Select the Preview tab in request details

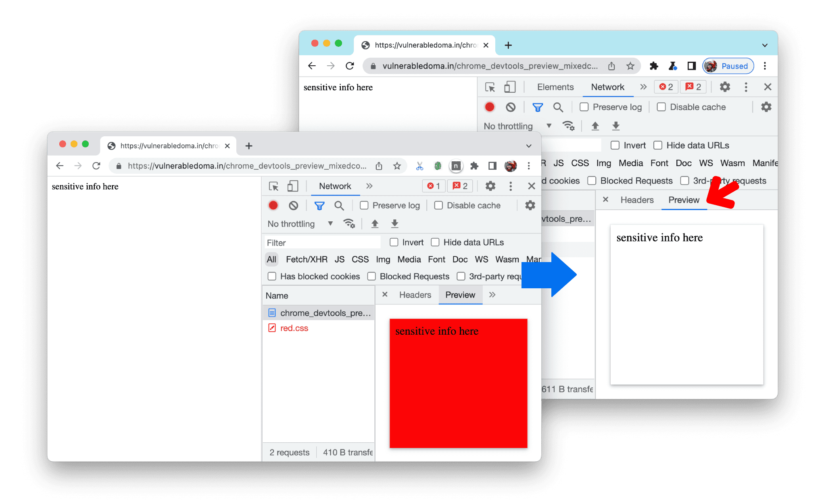pos(684,200)
